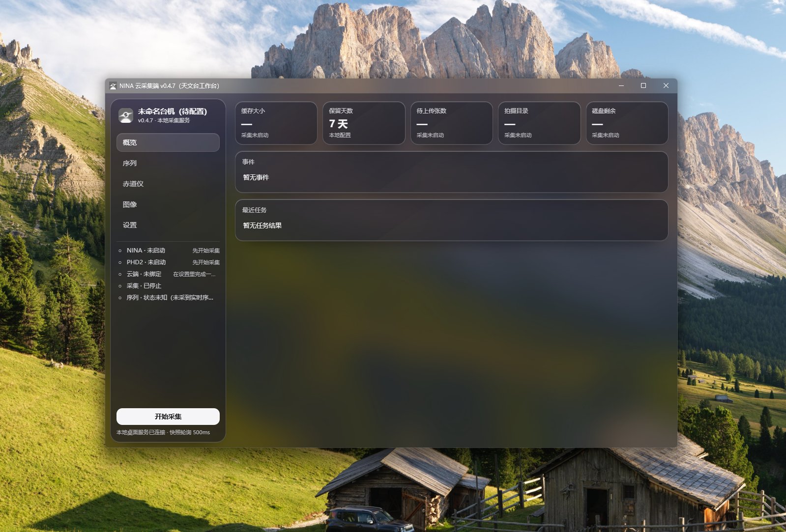Image resolution: width=786 pixels, height=532 pixels.
Task: Click the 采集未启动 caption under 磁盘剩余
Action: coord(606,135)
